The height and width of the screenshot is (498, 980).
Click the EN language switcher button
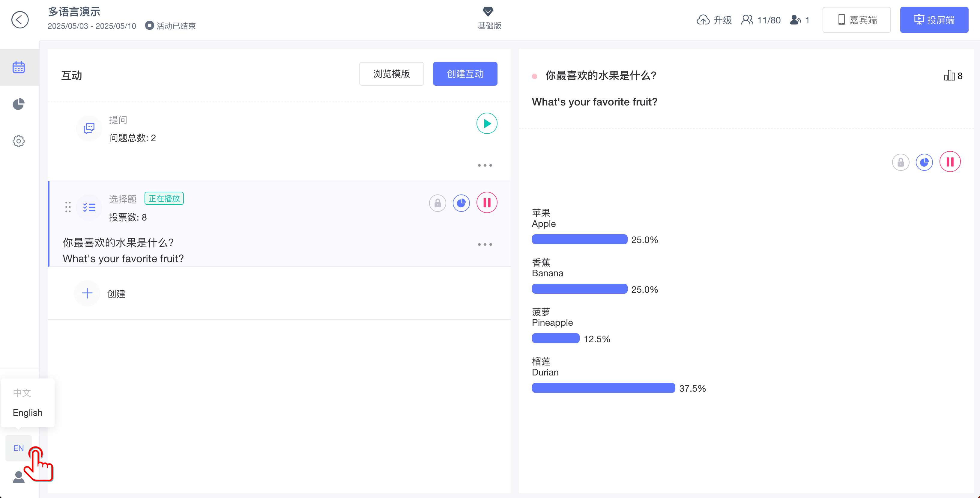19,448
